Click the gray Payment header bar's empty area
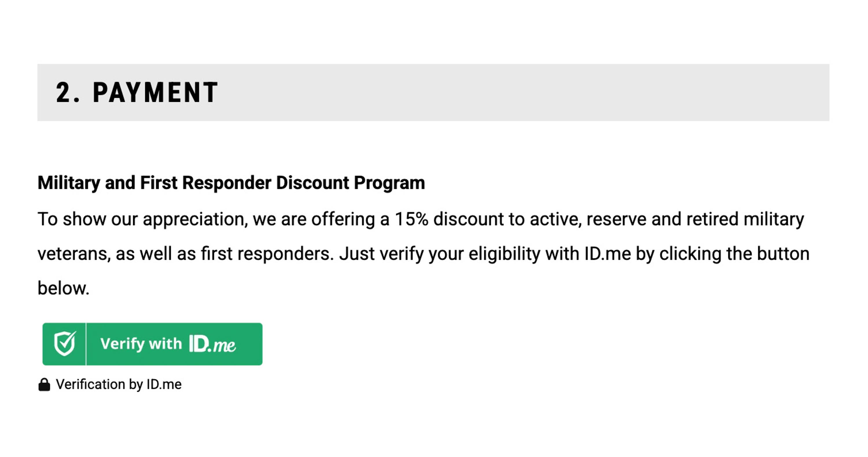The height and width of the screenshot is (457, 868). [x=539, y=92]
